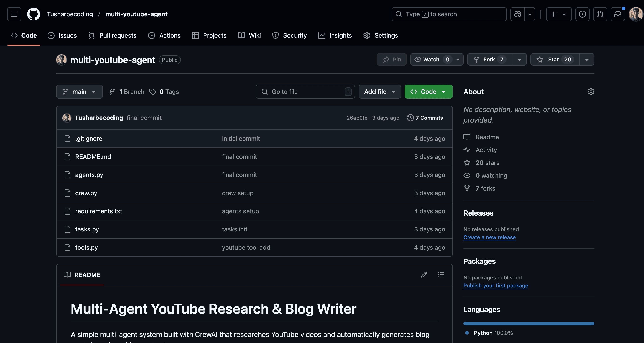644x343 pixels.
Task: Click the Python language bar
Action: (x=529, y=324)
